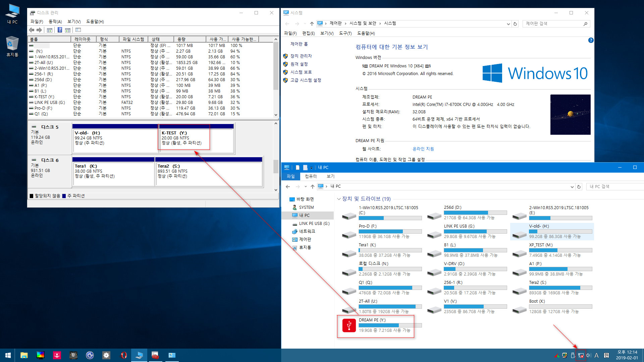644x362 pixels.
Task: Open File Explorer from taskbar
Action: tap(24, 355)
